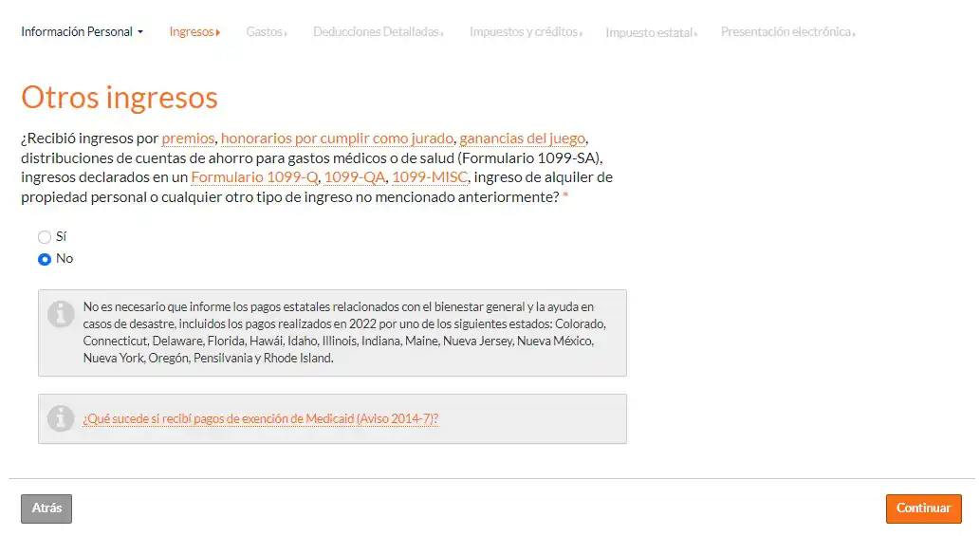Open the Información Personal dropdown menu
The image size is (980, 536).
82,32
